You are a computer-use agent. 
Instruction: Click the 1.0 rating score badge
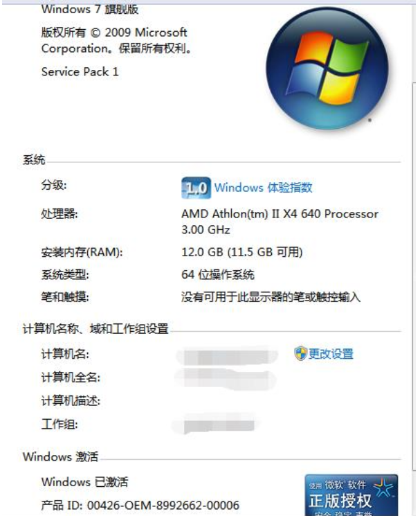tap(197, 188)
